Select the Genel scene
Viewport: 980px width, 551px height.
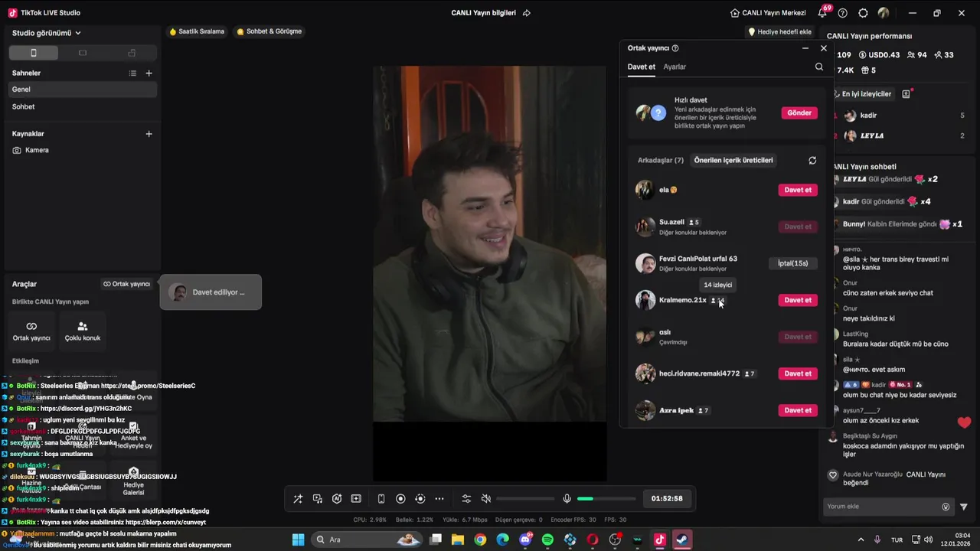point(83,90)
